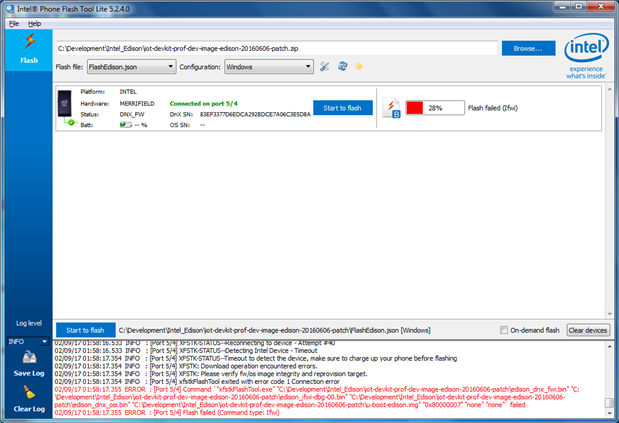Open the Flash file dropdown FlashEdison.json
Viewport: 619px width, 423px height.
pyautogui.click(x=131, y=67)
